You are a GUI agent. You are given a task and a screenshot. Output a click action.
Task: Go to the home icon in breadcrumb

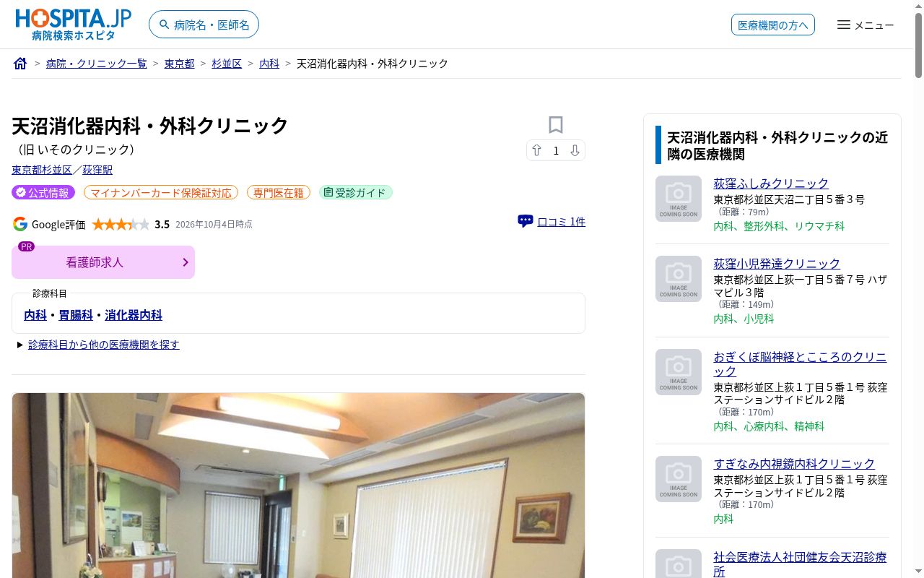pos(20,64)
